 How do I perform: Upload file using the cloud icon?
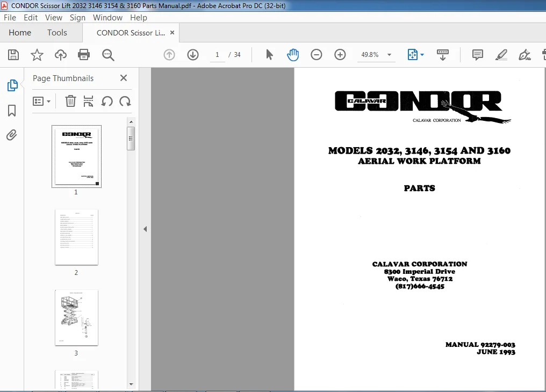[x=61, y=55]
